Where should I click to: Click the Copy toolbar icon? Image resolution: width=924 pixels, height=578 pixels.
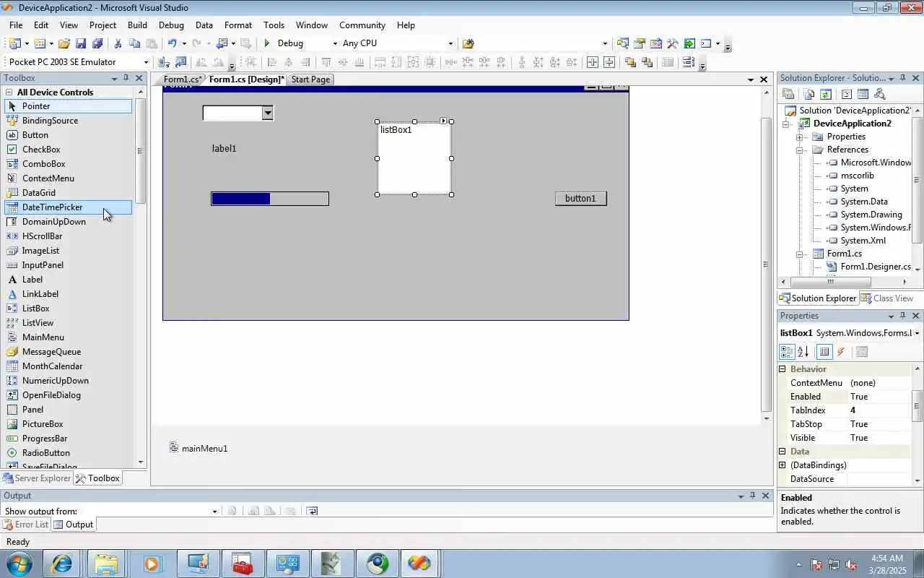coord(135,43)
